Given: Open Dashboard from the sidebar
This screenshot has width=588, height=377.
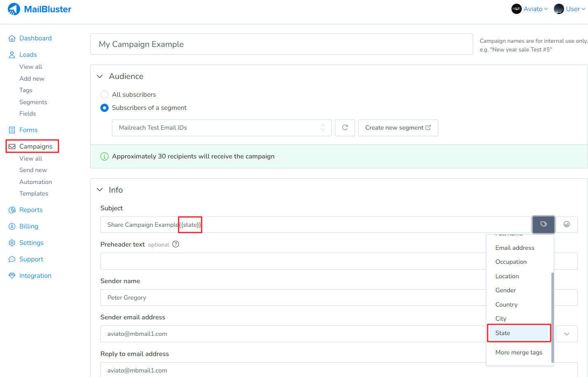Looking at the screenshot, I should click(35, 38).
